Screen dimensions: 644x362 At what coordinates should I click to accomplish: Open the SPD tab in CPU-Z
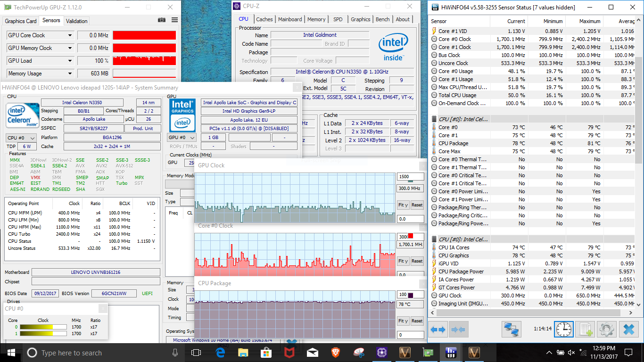pos(338,19)
